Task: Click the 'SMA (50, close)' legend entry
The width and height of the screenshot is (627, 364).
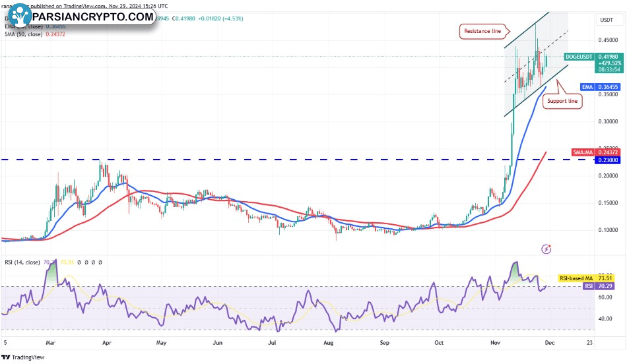Action: 23,34
